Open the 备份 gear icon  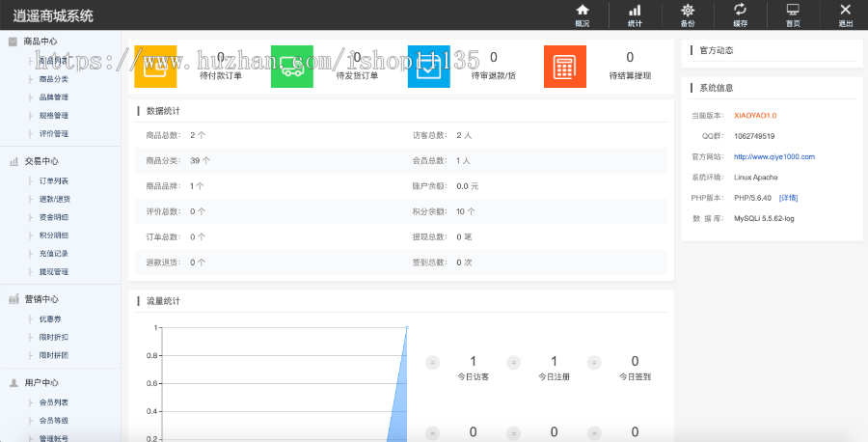pyautogui.click(x=688, y=14)
